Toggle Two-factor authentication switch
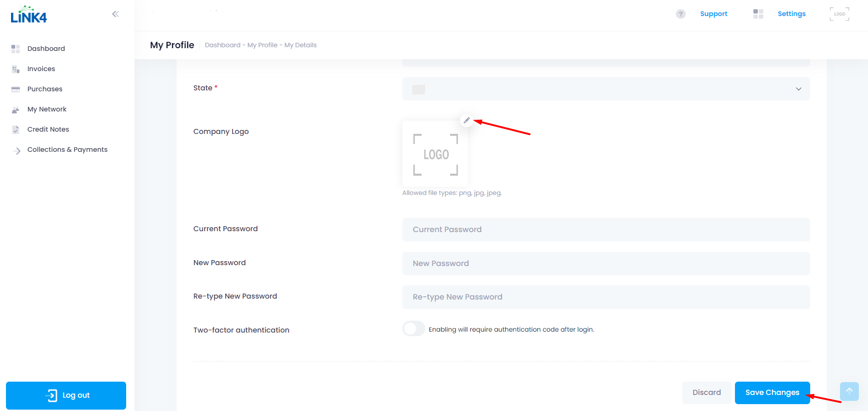 (414, 329)
